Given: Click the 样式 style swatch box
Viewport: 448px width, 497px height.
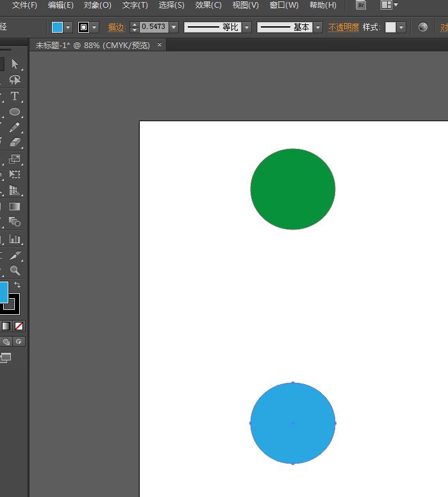Looking at the screenshot, I should coord(390,28).
